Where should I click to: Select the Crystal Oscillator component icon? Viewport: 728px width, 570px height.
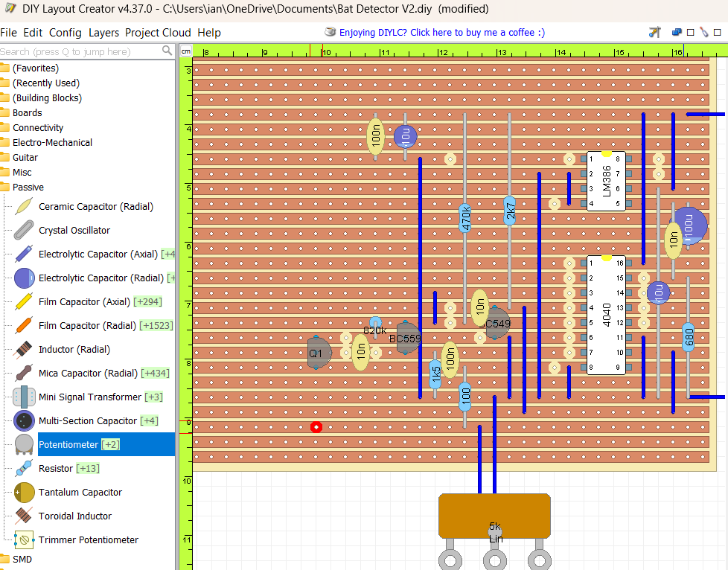pyautogui.click(x=24, y=230)
